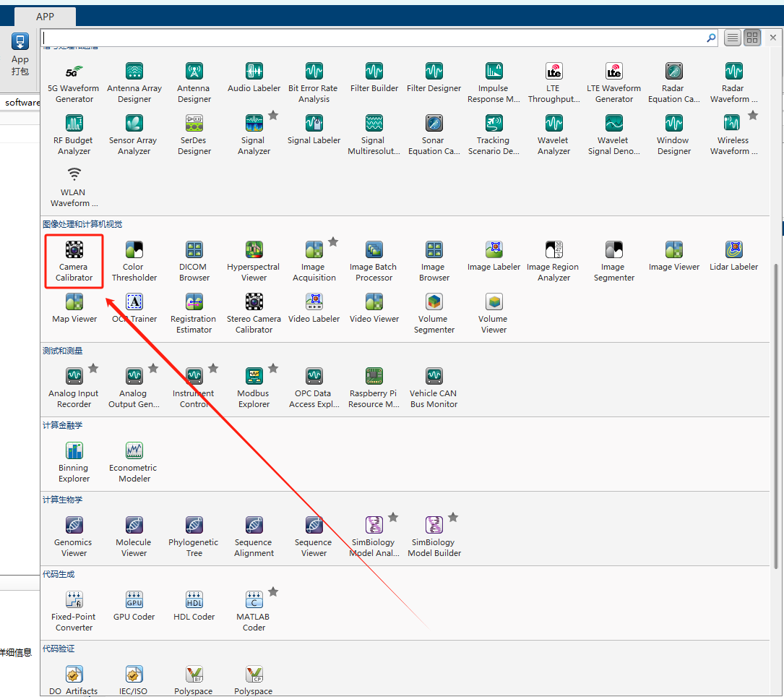Open the Sequence Alignment app
The height and width of the screenshot is (697, 784).
(254, 537)
